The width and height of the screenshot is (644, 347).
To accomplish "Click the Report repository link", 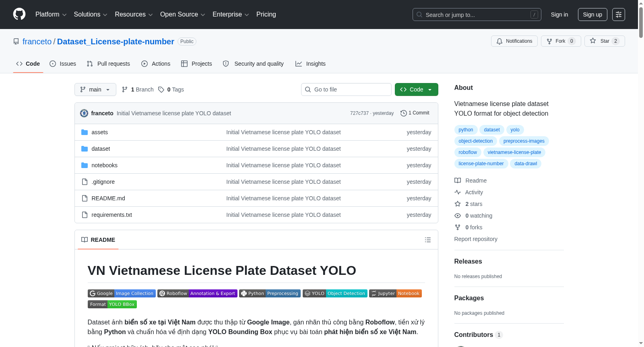I will coord(476,239).
